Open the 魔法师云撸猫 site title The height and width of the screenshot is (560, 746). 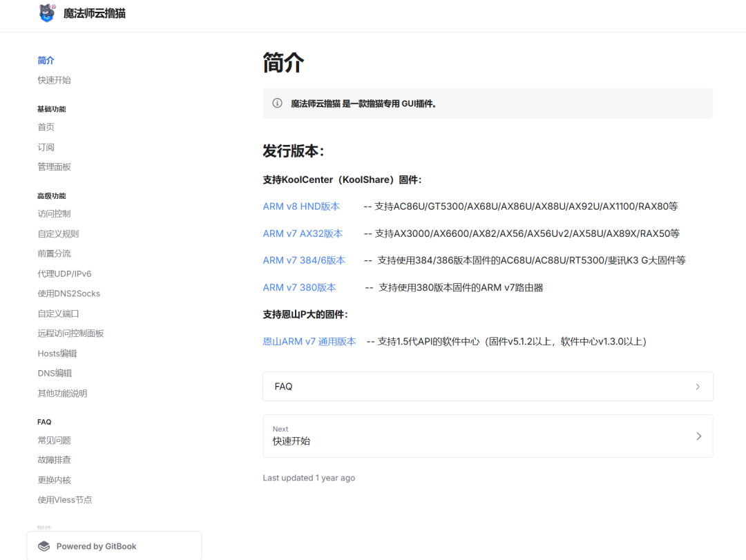point(94,13)
